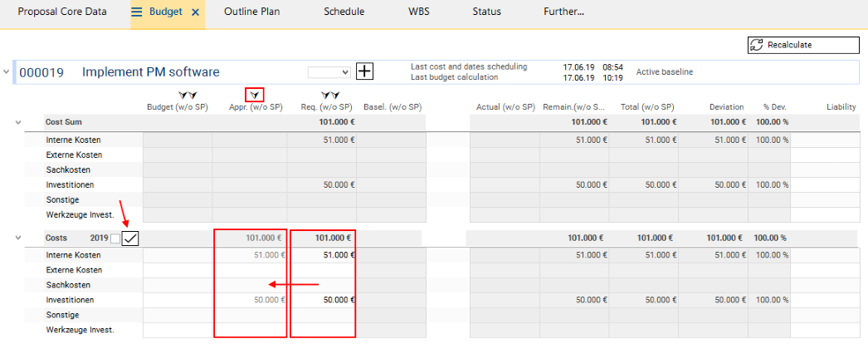
Task: Tick the empty checkbox beside Costs 2019
Action: tap(115, 238)
